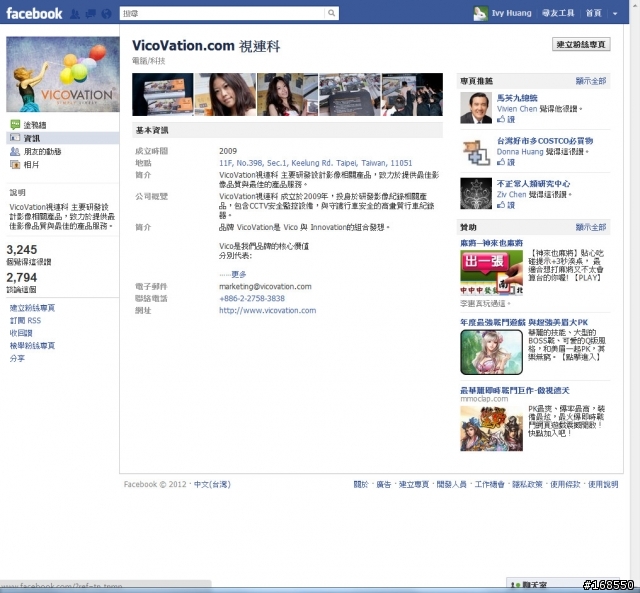Like 不正常人類研究中心 page thumbs-up
Image resolution: width=640 pixels, height=593 pixels.
(506, 205)
